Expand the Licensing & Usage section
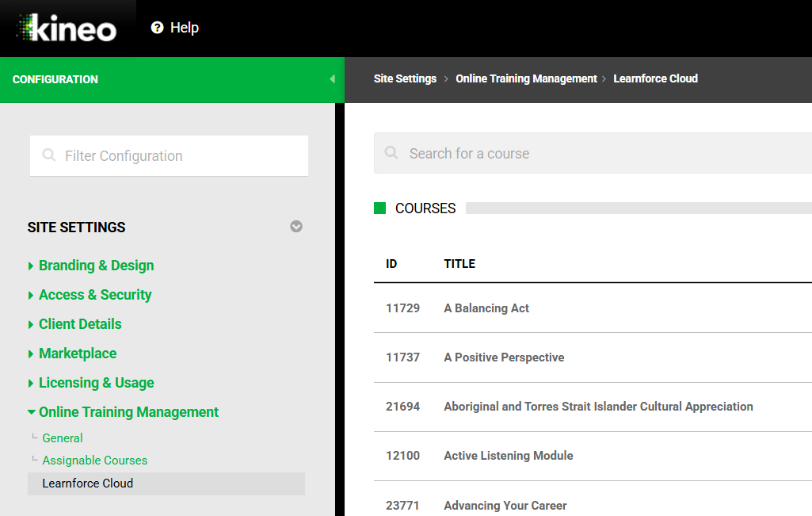Viewport: 812px width, 516px height. click(96, 383)
